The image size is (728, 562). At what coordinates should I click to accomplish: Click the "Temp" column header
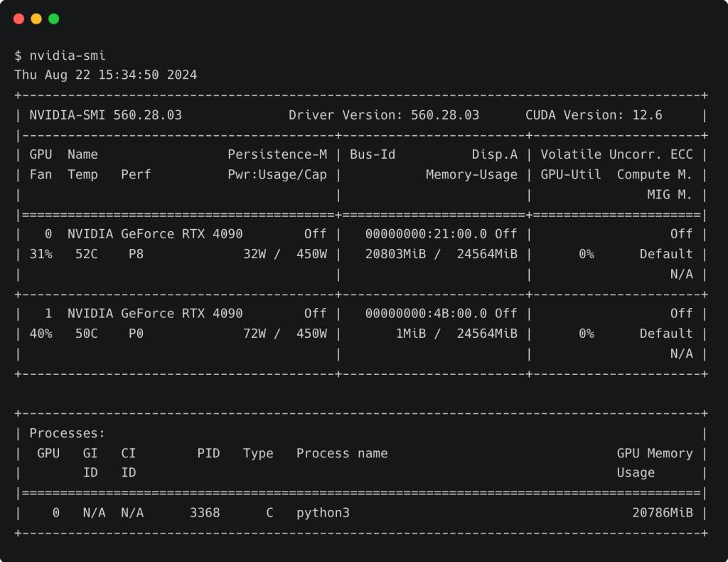coord(82,174)
